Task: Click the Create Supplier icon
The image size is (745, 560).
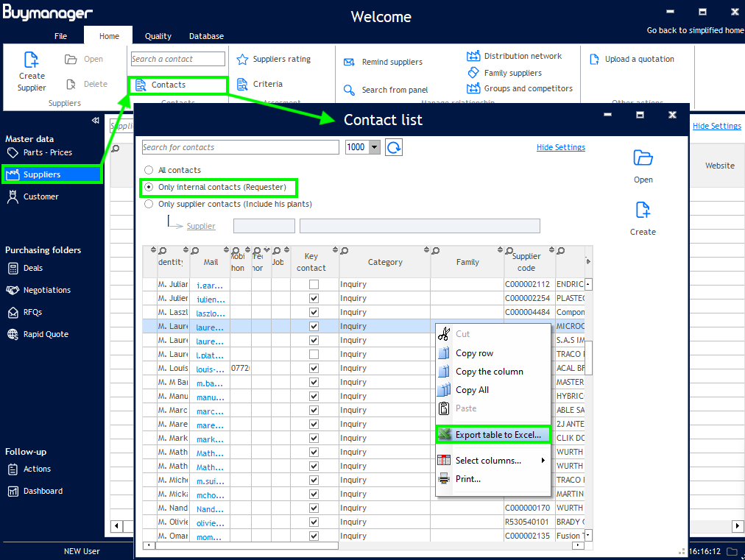Action: coord(31,60)
